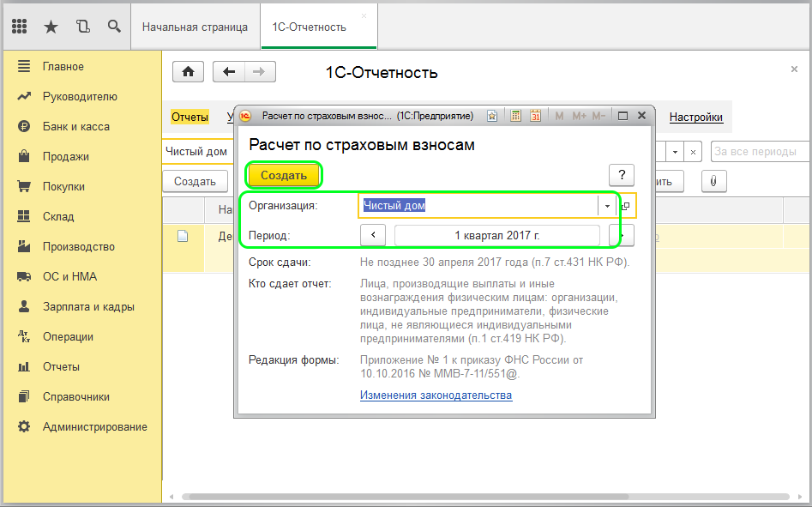Viewport: 812px width, 507px height.
Task: Open the calculator icon in dialog title bar
Action: tap(515, 116)
